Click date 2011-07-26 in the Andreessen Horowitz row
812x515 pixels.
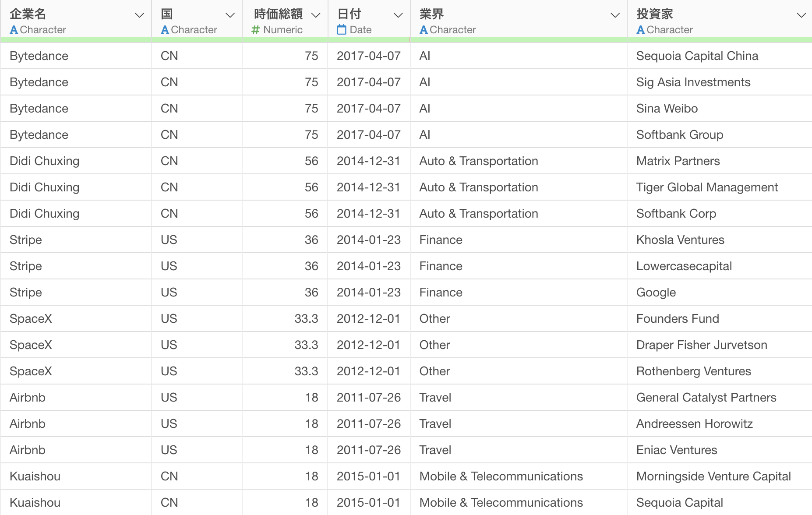click(369, 424)
